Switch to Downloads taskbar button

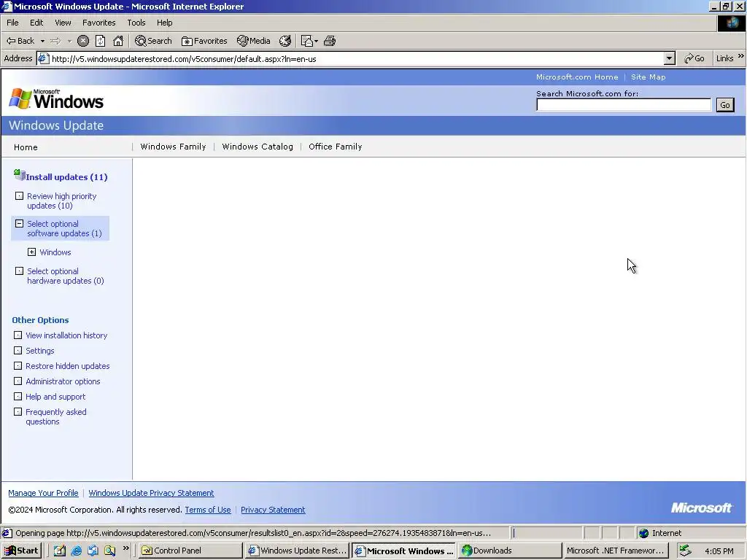tap(508, 551)
